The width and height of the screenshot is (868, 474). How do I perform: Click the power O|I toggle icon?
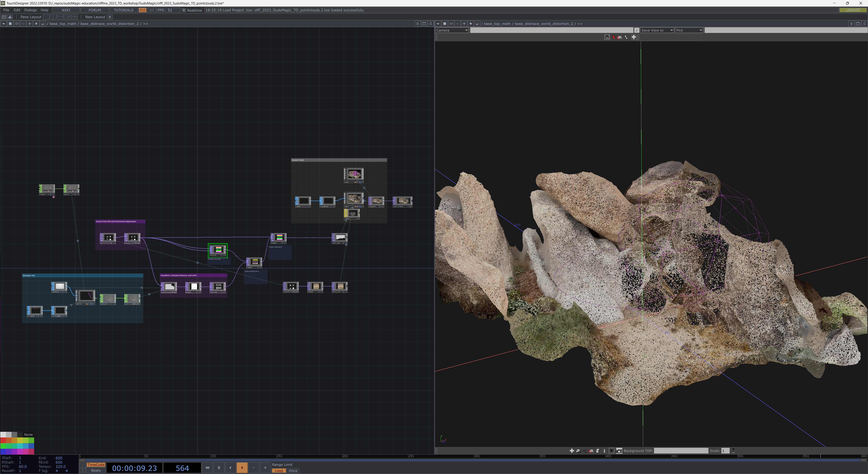click(143, 10)
